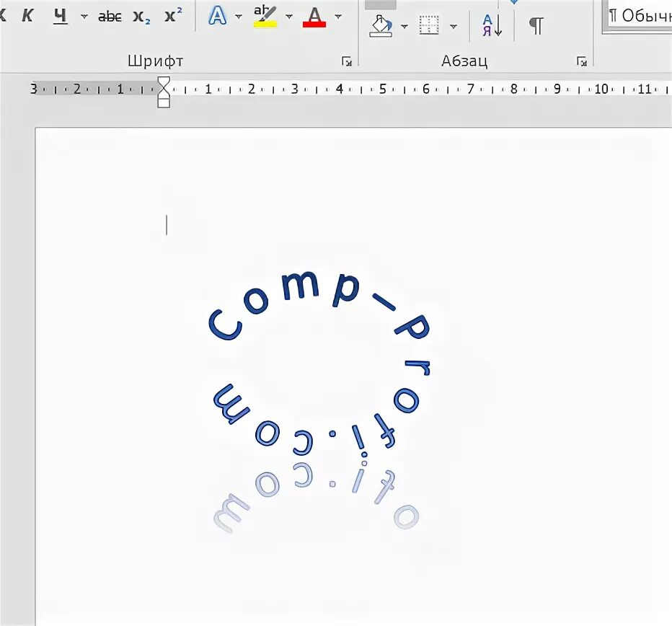Open highlight color dropdown arrow

[289, 17]
